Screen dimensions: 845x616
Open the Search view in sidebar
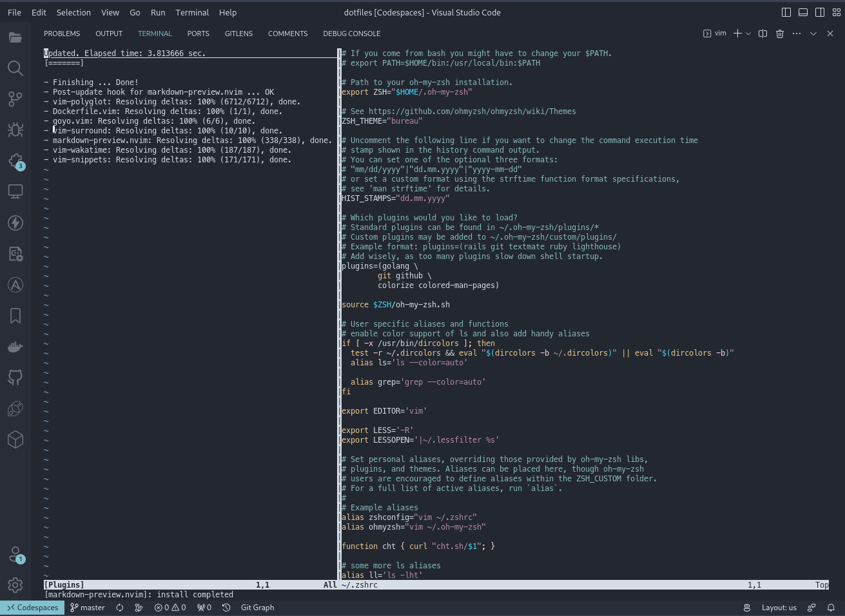15,68
